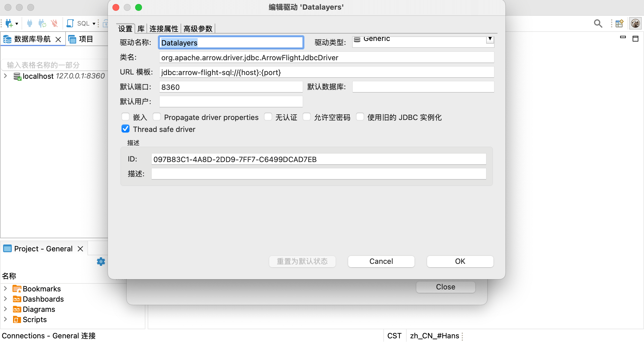Click the 默认数据库 field
Screen dimensions: 644x344
(423, 87)
